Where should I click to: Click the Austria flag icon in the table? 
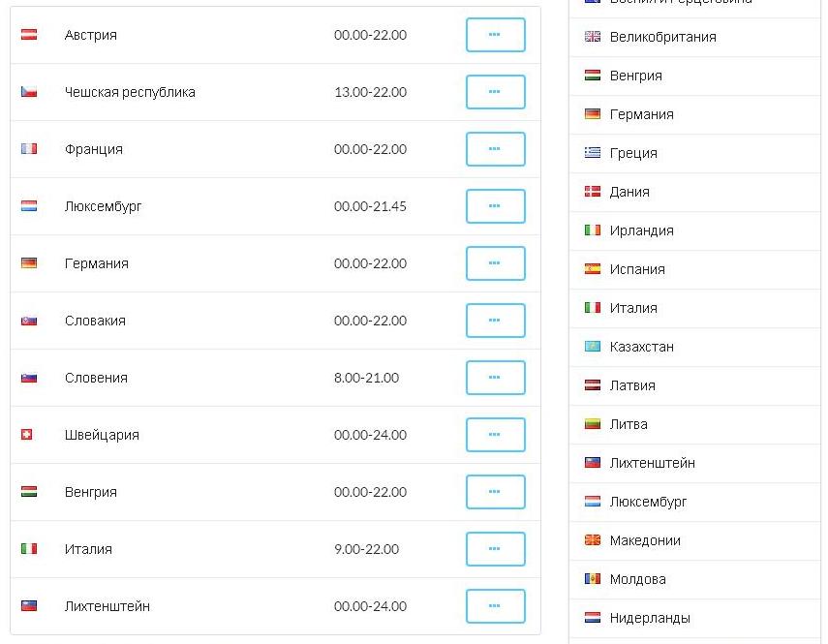29,35
